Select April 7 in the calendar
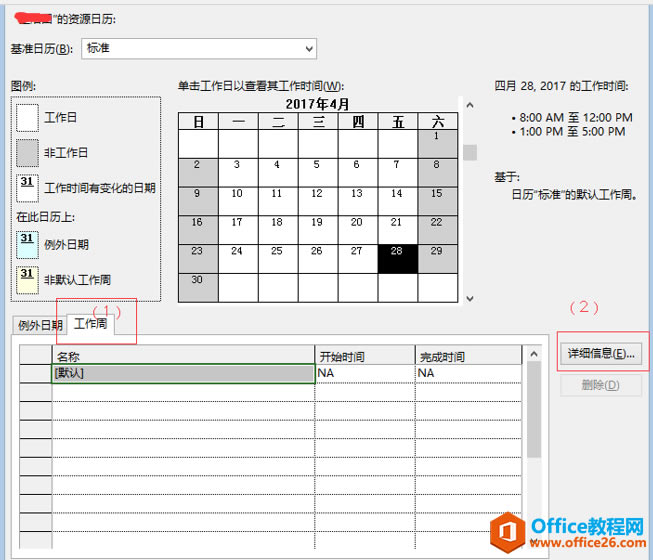 [398, 172]
